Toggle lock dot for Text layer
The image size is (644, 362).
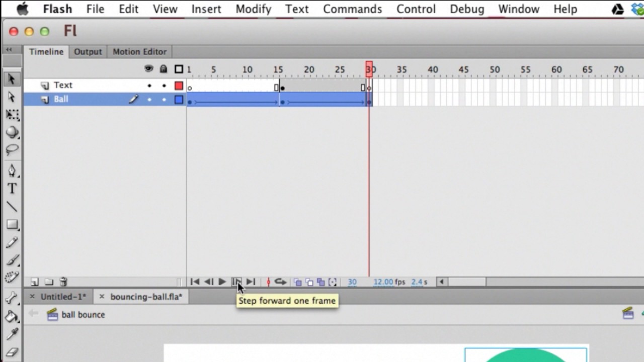click(x=164, y=86)
